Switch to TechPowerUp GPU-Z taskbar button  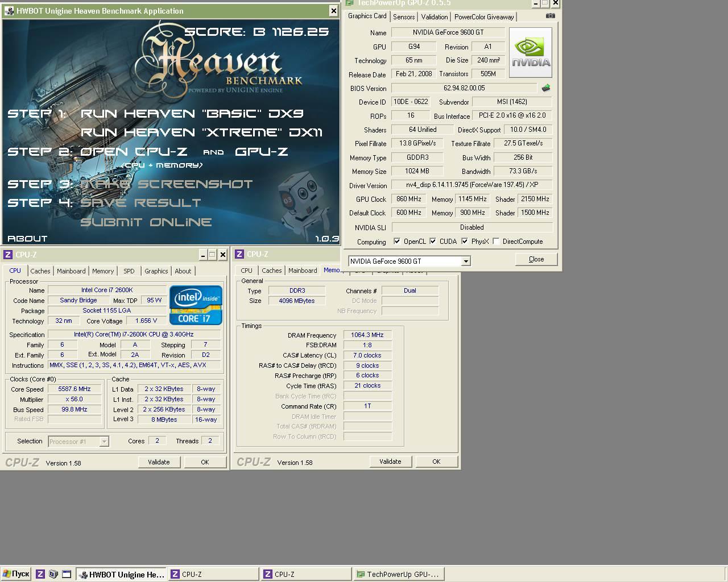[x=399, y=574]
